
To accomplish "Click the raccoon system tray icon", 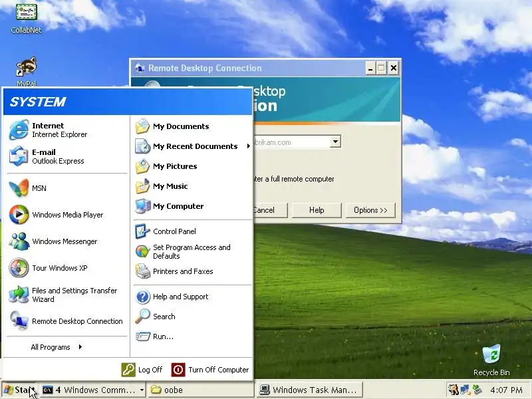I will [x=454, y=390].
